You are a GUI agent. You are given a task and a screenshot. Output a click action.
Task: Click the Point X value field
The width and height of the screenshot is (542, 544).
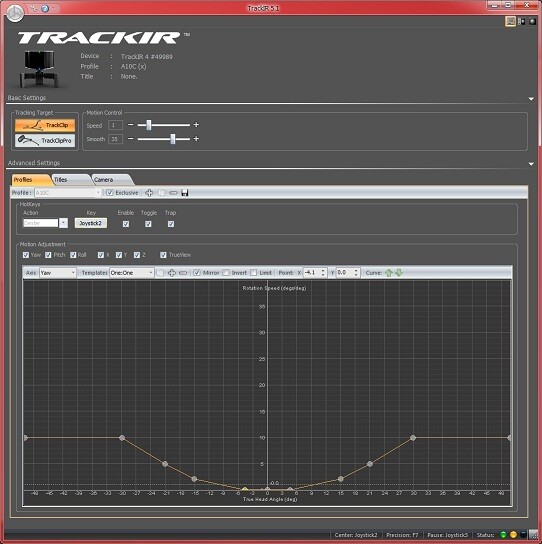click(x=312, y=273)
